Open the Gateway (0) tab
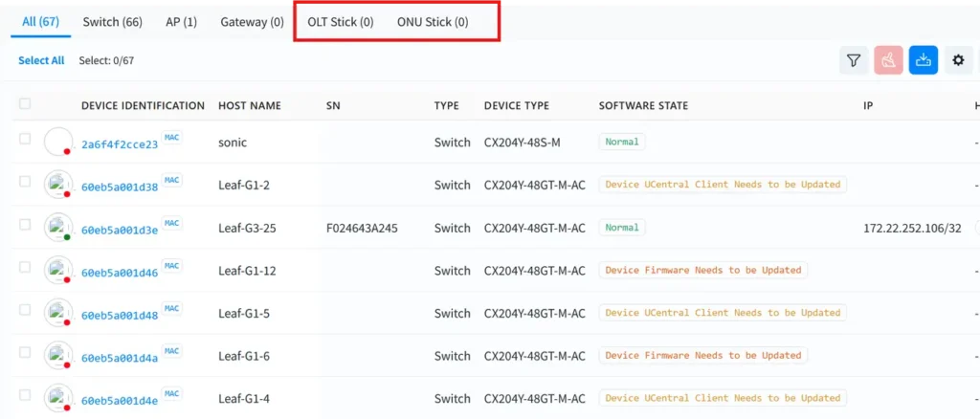The image size is (980, 419). click(252, 22)
